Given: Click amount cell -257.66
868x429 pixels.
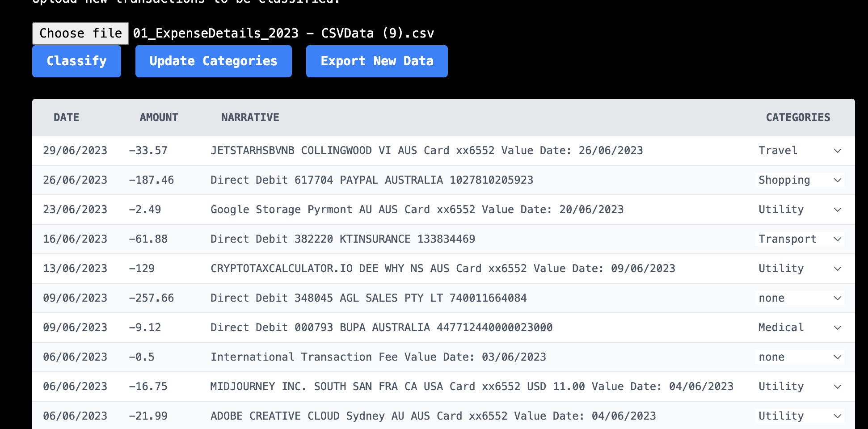Looking at the screenshot, I should [x=151, y=298].
